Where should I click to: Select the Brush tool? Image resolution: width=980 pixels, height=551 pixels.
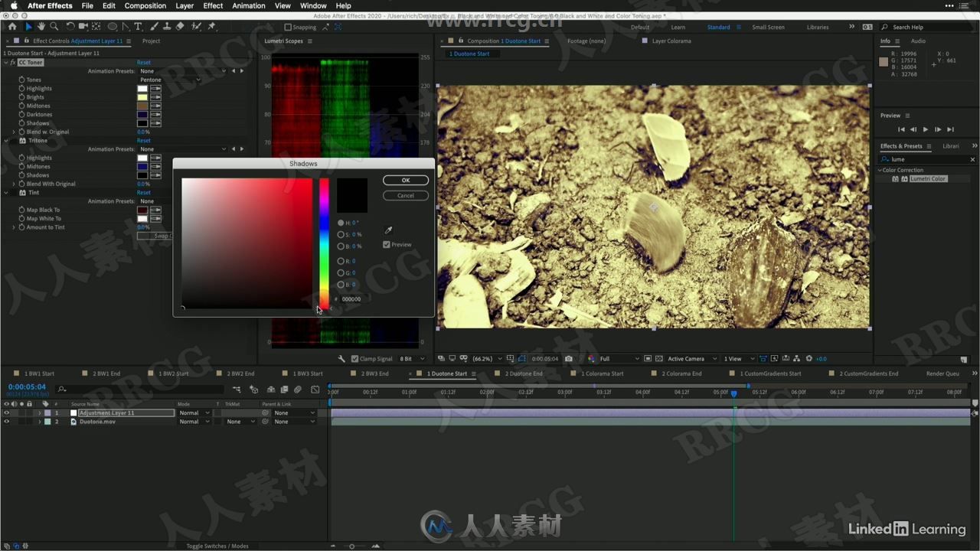[x=154, y=26]
